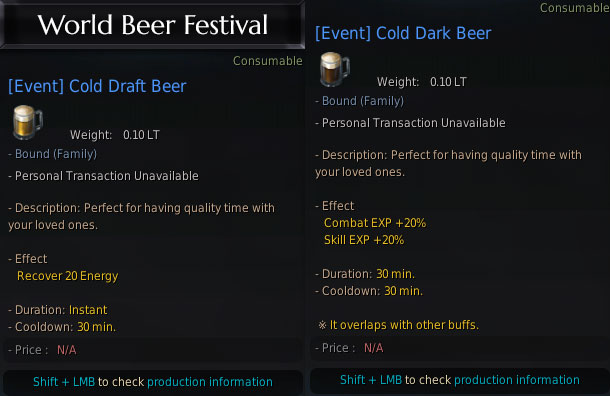Click the [Event] Cold Dark Beer item name
The width and height of the screenshot is (610, 396).
(403, 33)
